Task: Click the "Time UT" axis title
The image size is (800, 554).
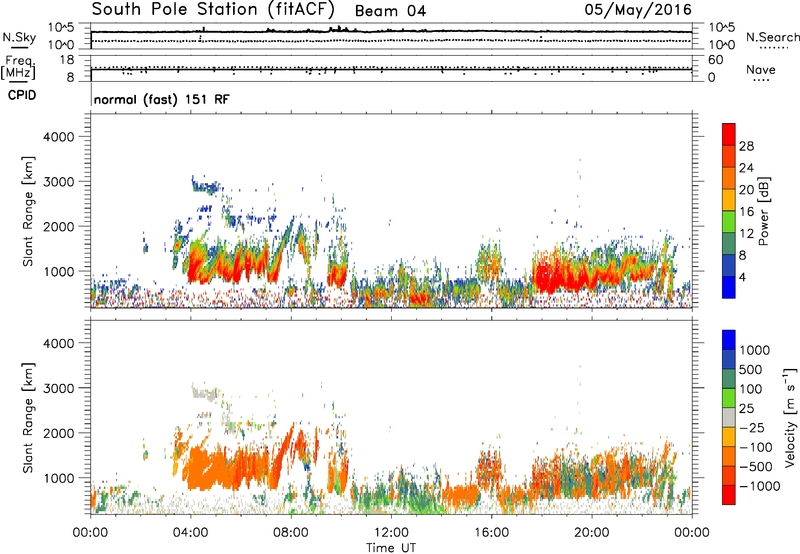Action: pyautogui.click(x=391, y=547)
